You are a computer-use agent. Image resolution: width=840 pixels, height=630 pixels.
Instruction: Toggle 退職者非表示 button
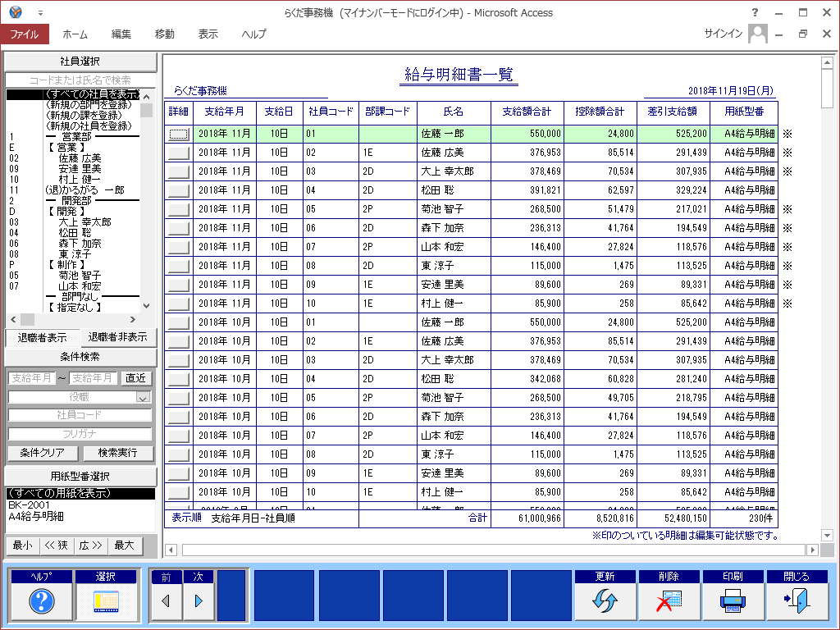pyautogui.click(x=118, y=337)
